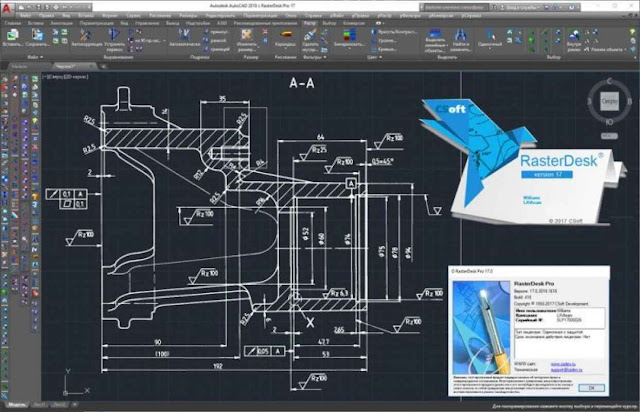Click the A-A section title text
Image resolution: width=640 pixels, height=412 pixels.
[x=302, y=83]
